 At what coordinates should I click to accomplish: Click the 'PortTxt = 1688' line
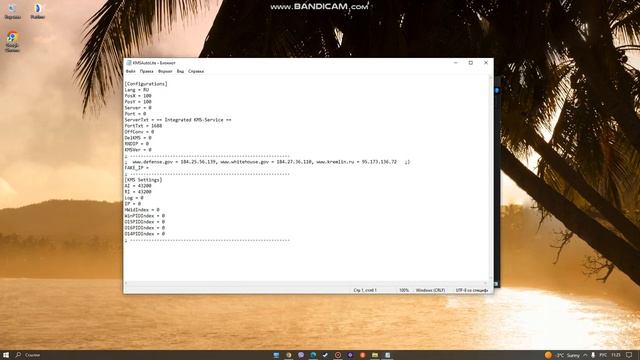[143, 126]
